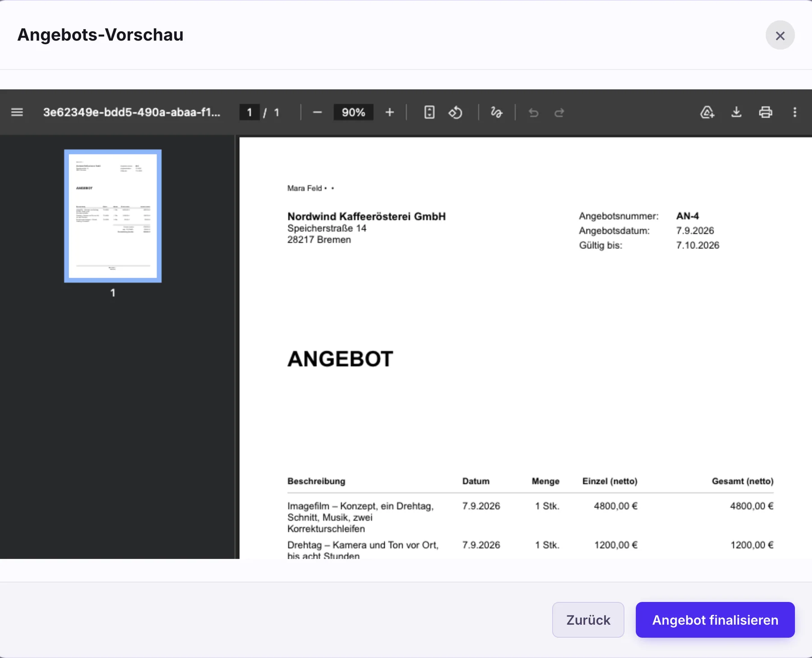The height and width of the screenshot is (658, 812).
Task: Click the Speicherstraße 14 address line
Action: tap(327, 228)
